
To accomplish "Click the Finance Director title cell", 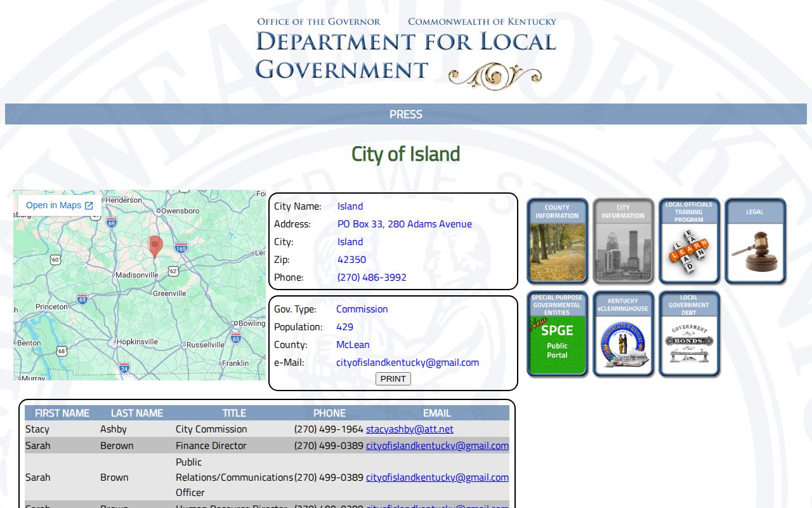I will pos(211,446).
